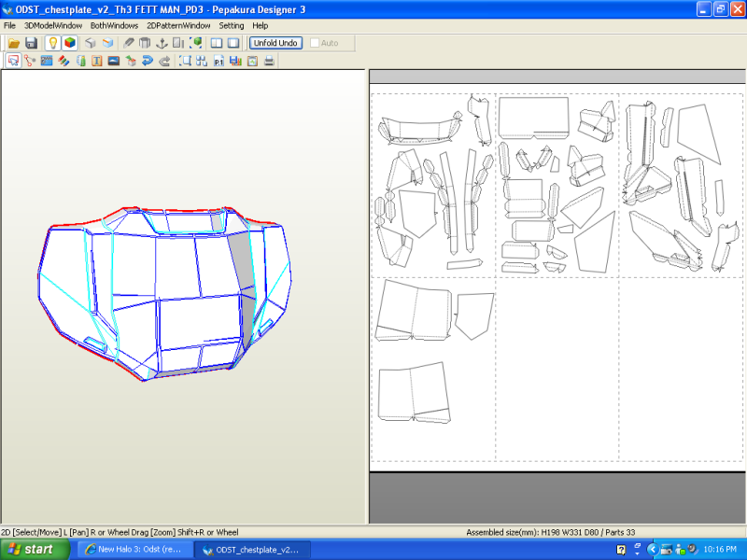Expand hidden system tray icons chevron

(x=652, y=550)
